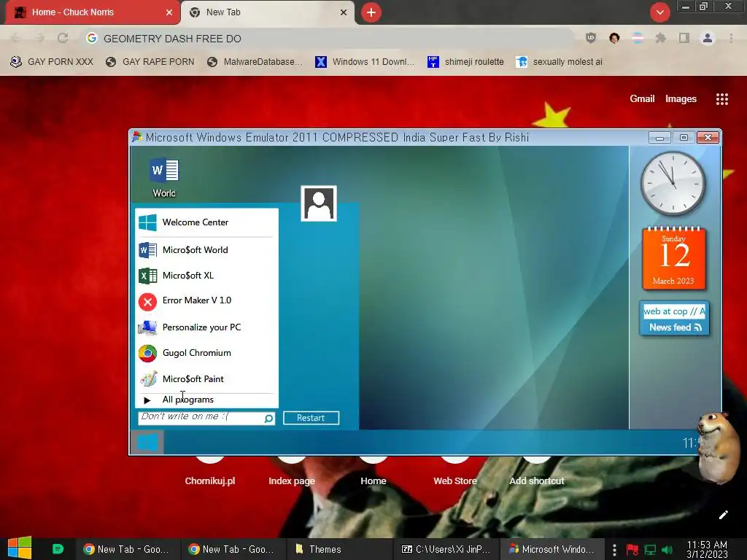This screenshot has width=747, height=560.
Task: Open Micro$oft Paint from start menu
Action: [206, 379]
